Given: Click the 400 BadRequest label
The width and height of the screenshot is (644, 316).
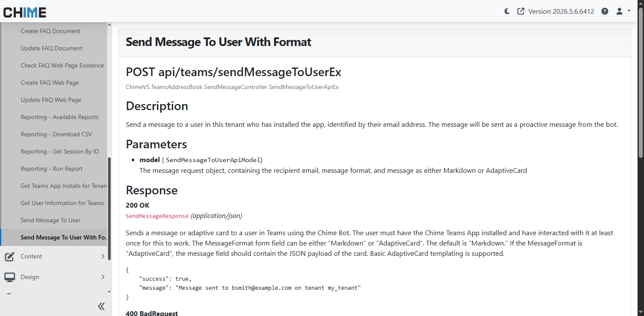Looking at the screenshot, I should (152, 313).
